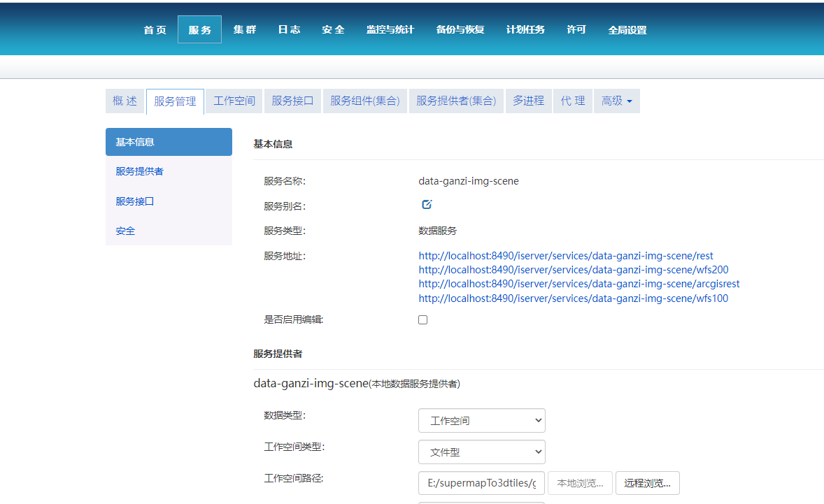Click the 数据服务 service type value

click(x=437, y=231)
